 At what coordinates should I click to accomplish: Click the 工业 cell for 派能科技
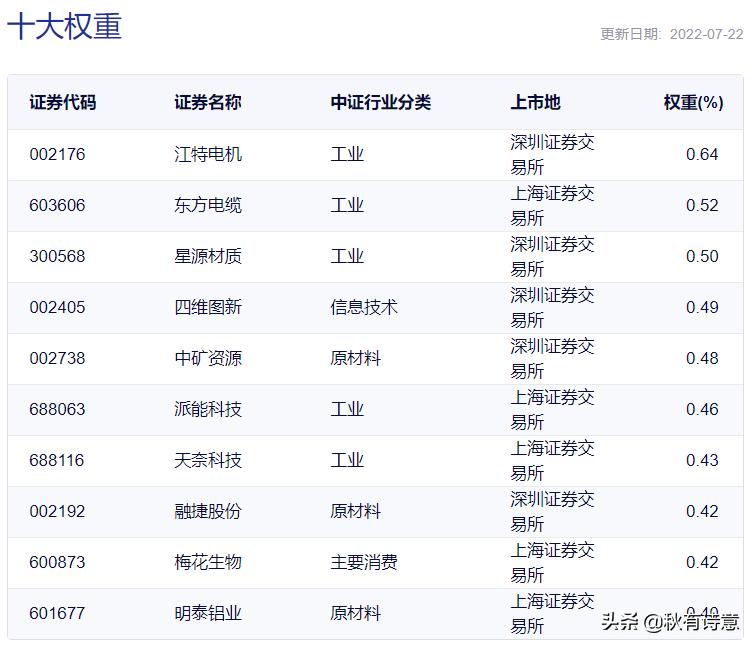347,410
